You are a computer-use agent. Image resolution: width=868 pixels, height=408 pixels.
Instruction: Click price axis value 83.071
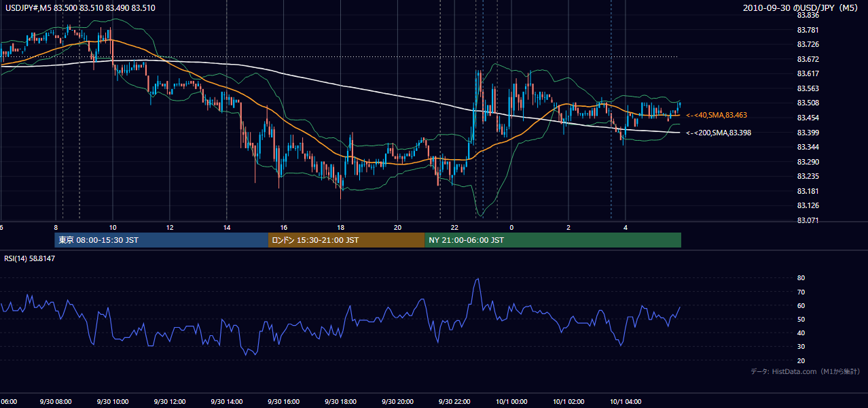[x=808, y=220]
